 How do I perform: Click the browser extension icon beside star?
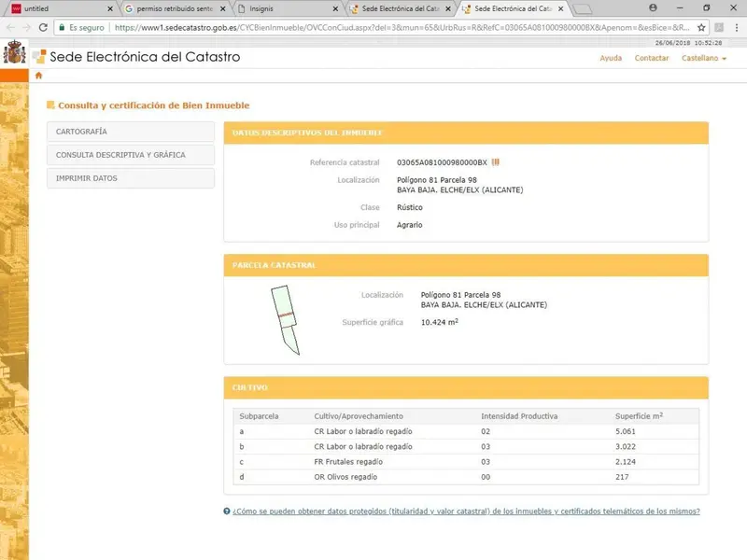coord(719,28)
